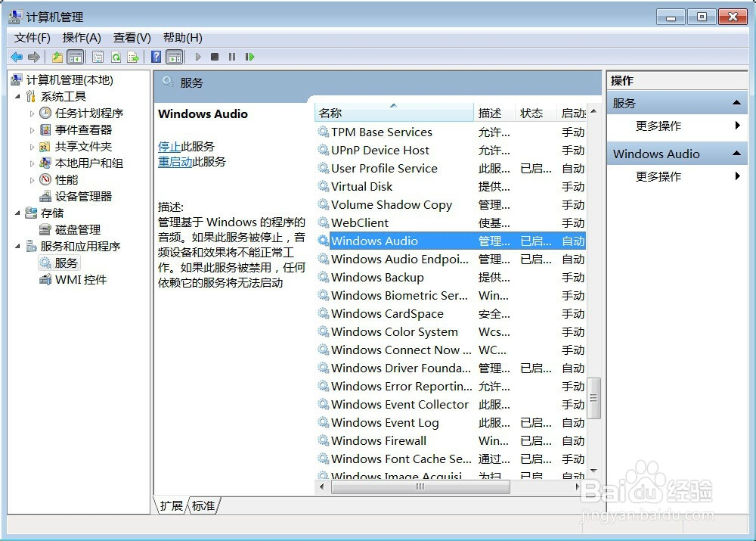
Task: Click the Restart Service icon
Action: click(x=249, y=57)
